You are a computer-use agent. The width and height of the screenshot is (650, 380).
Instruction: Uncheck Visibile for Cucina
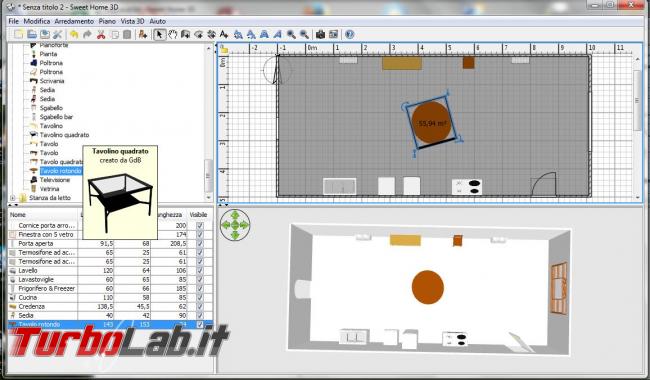coord(200,298)
